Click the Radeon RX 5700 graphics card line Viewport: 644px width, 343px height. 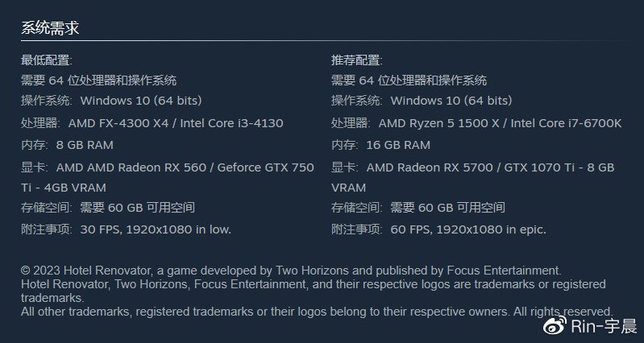point(473,177)
